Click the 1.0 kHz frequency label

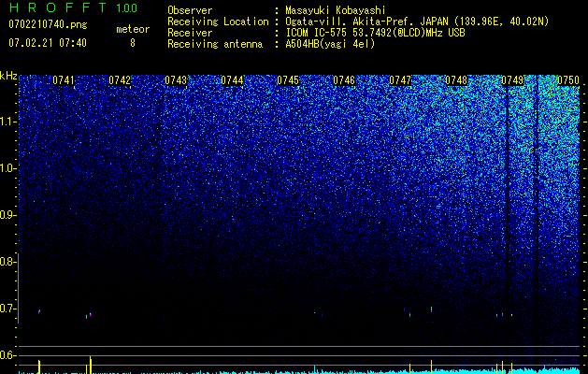pos(7,168)
